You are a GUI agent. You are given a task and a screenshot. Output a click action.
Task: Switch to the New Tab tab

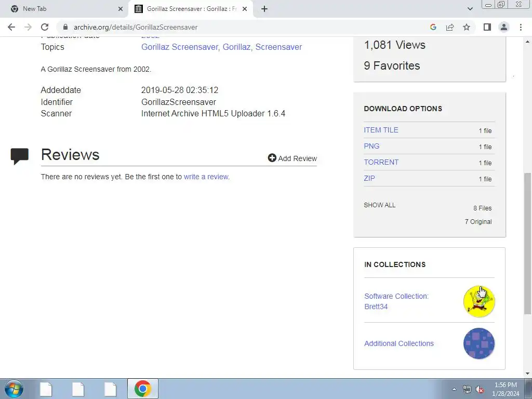(x=64, y=9)
